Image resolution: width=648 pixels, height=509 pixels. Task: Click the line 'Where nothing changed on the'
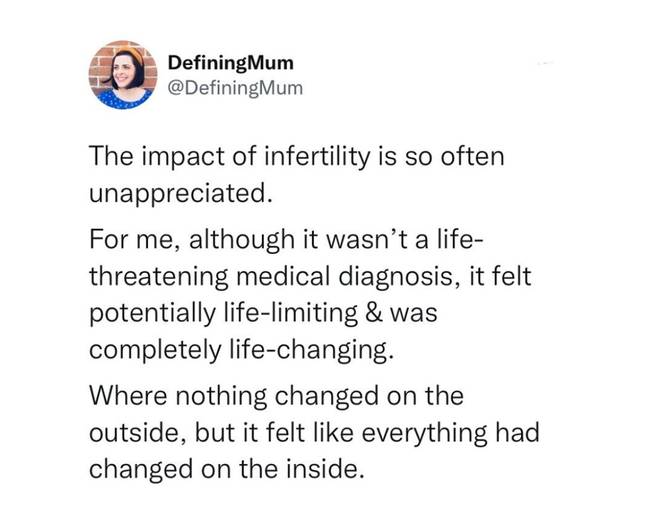[x=276, y=395]
